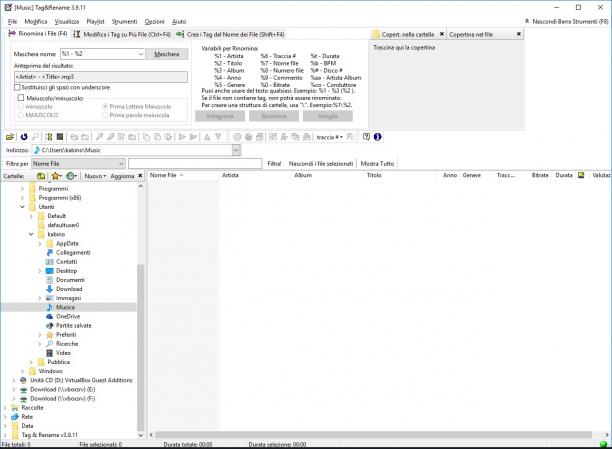612x449 pixels.
Task: Click the folder tree scroll-down arrow
Action: (141, 435)
